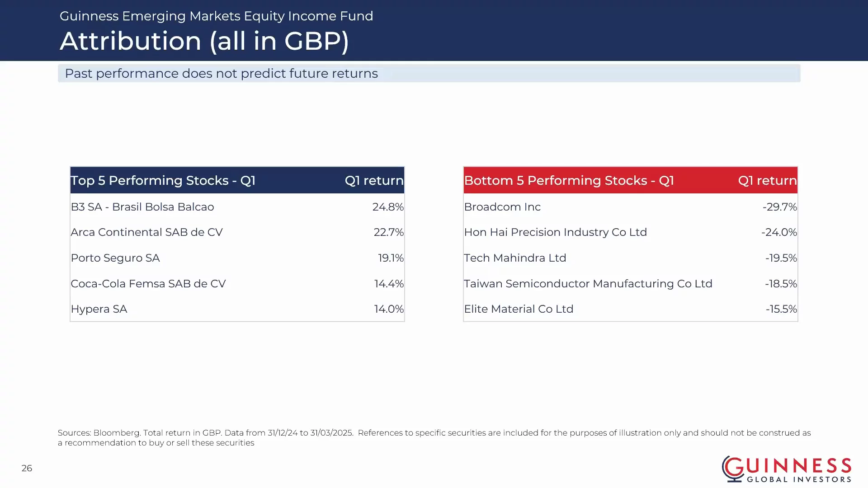Click the Broadcom Inc stock name
The image size is (868, 488).
pos(502,207)
